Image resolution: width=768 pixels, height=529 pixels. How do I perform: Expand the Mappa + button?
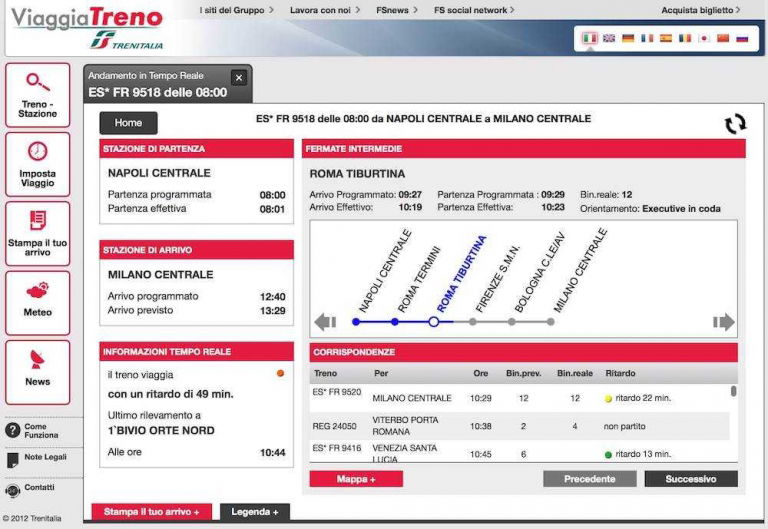click(356, 479)
